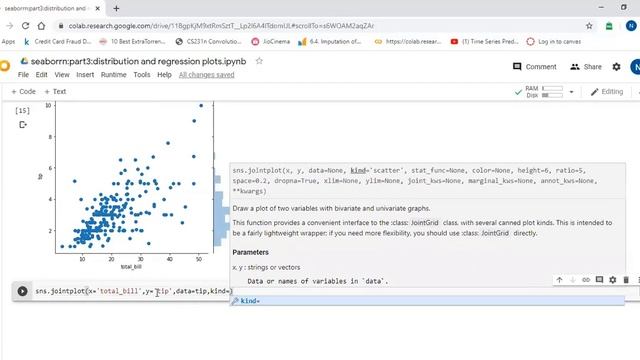Click Parameters heading in docstring popup
This screenshot has height=360, width=640.
coord(251,252)
